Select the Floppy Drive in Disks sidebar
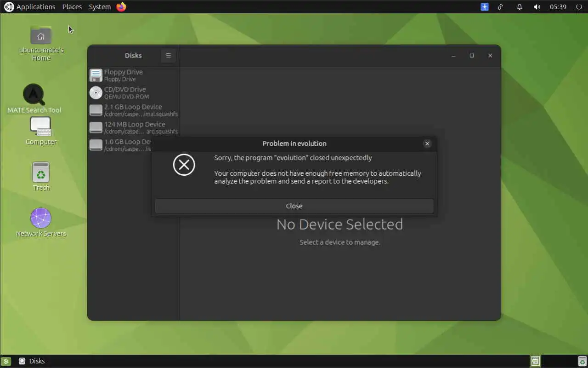 (133, 75)
